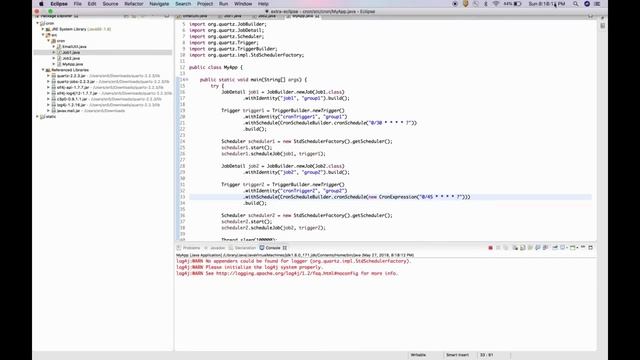
Task: Click the Writable status bar field
Action: pos(418,355)
